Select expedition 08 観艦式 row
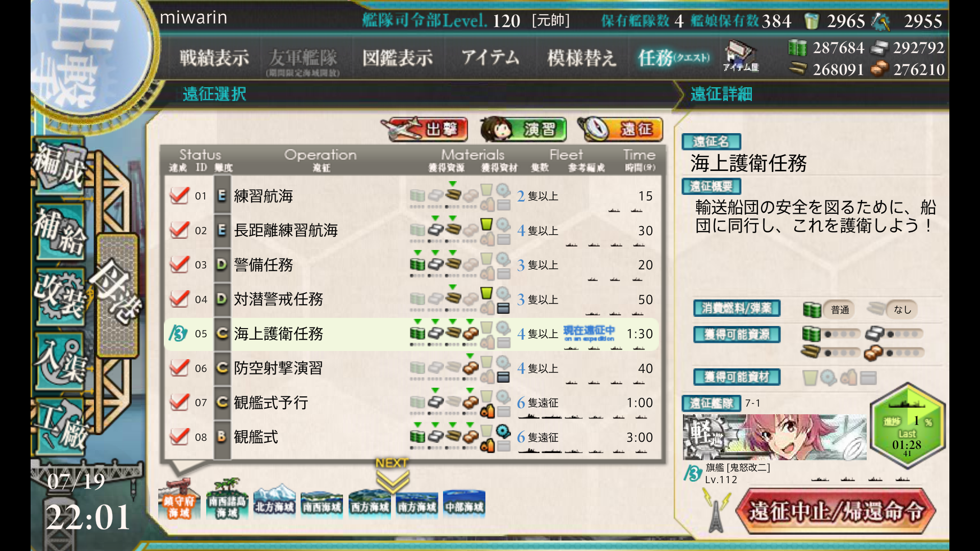Screen dimensions: 980x551 [x=412, y=437]
